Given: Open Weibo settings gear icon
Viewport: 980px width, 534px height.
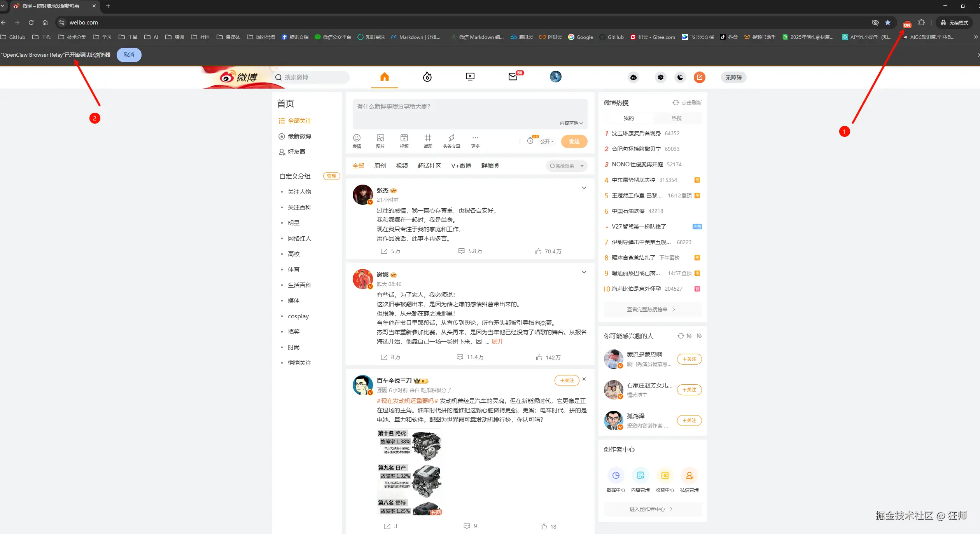Looking at the screenshot, I should (660, 77).
